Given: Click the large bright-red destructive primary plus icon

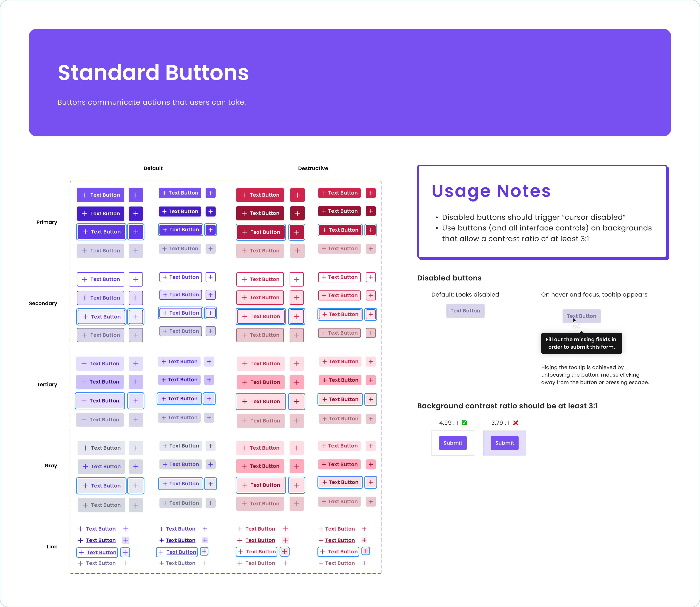Looking at the screenshot, I should pos(297,195).
